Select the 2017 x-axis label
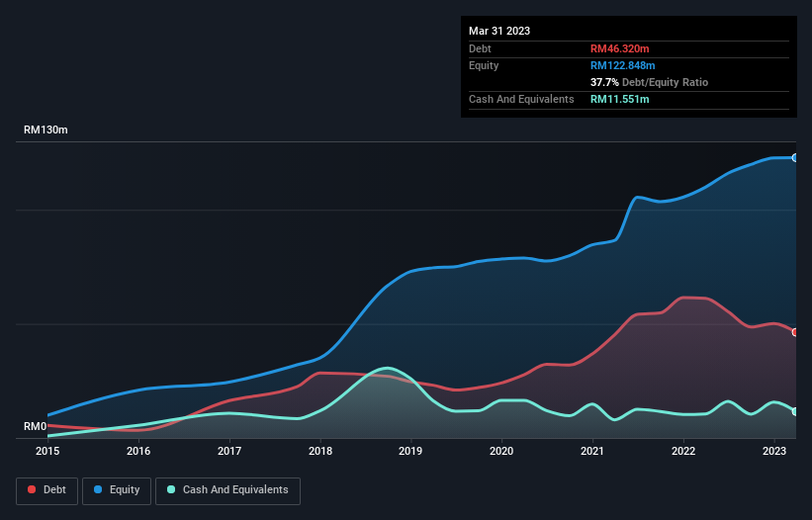This screenshot has height=520, width=812. [228, 451]
